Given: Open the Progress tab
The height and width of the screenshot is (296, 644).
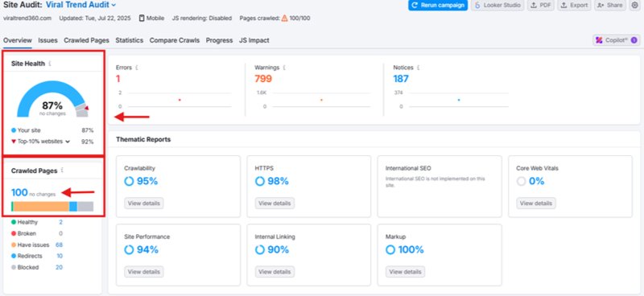Looking at the screenshot, I should [x=219, y=40].
